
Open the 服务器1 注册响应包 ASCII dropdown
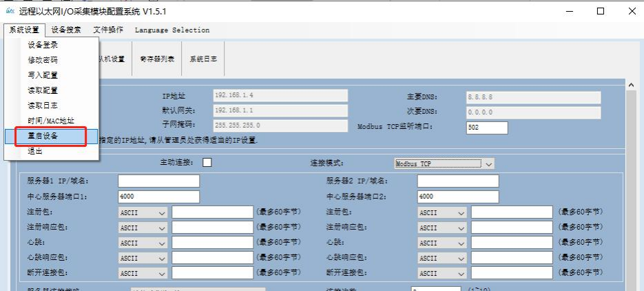143,228
